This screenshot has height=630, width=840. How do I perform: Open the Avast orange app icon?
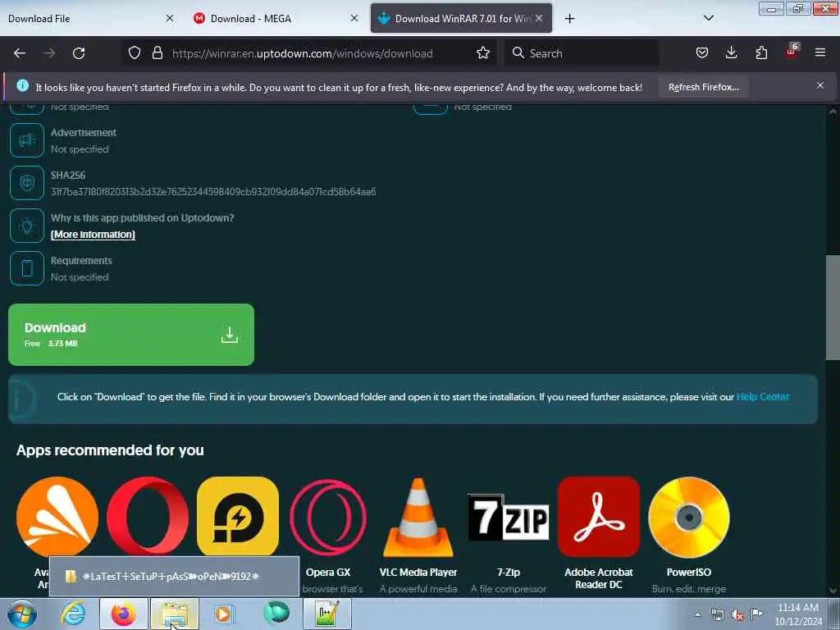point(57,517)
